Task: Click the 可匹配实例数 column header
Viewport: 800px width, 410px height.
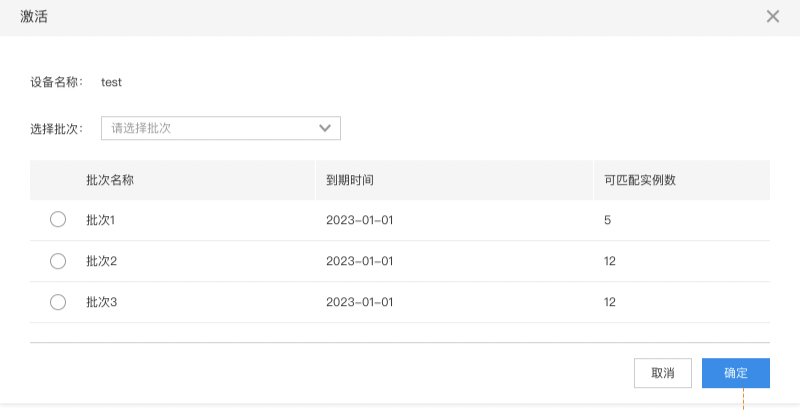Action: pos(640,180)
